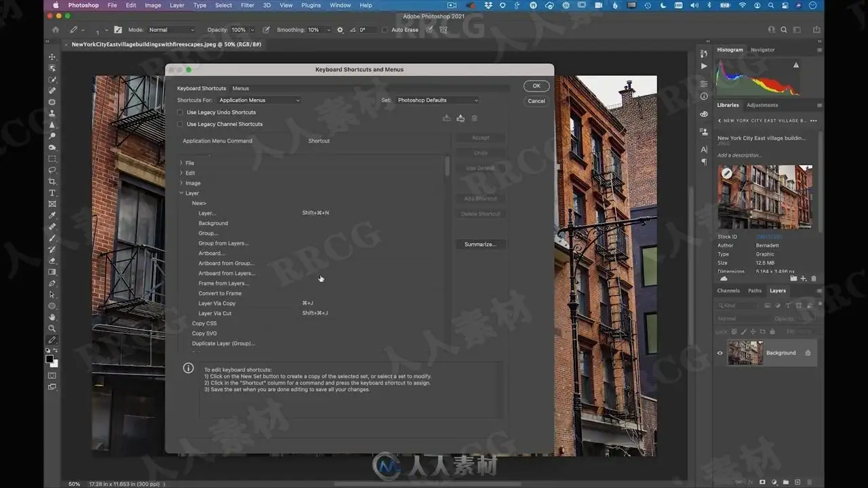The width and height of the screenshot is (868, 488).
Task: Click the Libraries add content plus icon
Action: pyautogui.click(x=804, y=279)
